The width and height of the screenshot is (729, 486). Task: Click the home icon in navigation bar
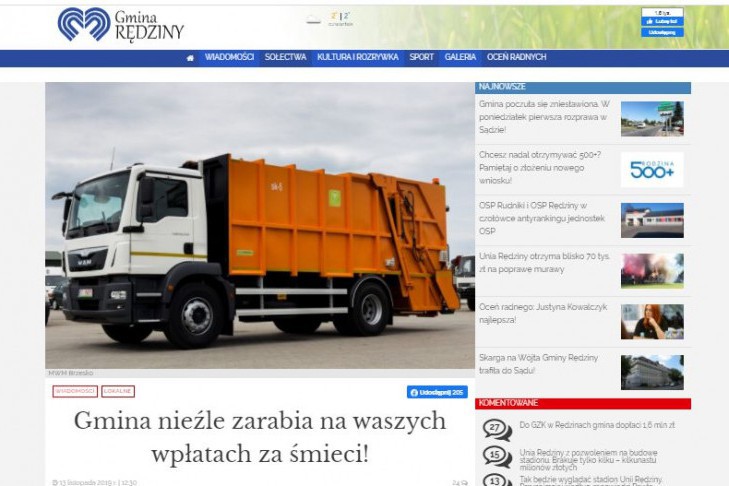click(190, 58)
